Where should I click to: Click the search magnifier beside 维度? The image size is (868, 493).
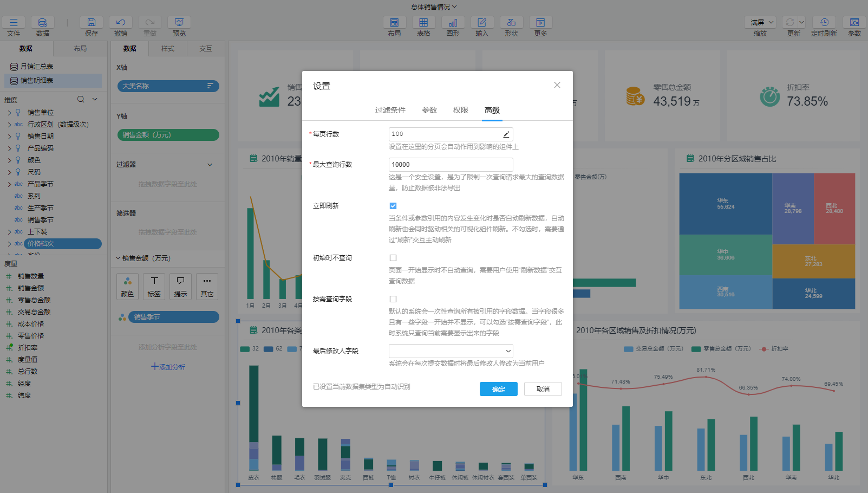pos(80,99)
